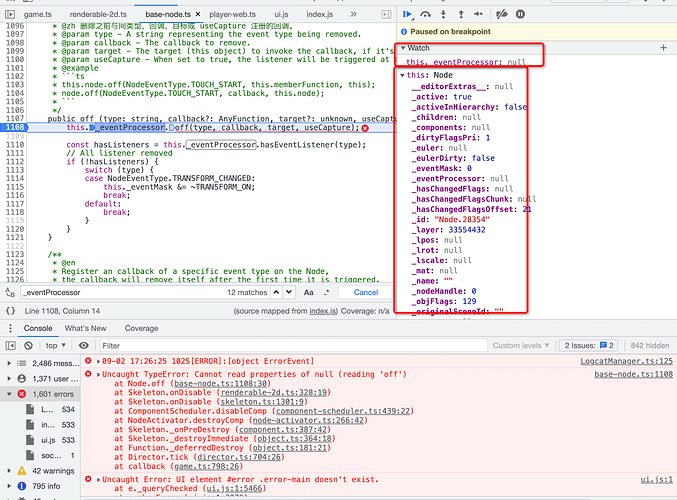Close the base-node.ts tab
The image size is (677, 500).
coord(198,14)
